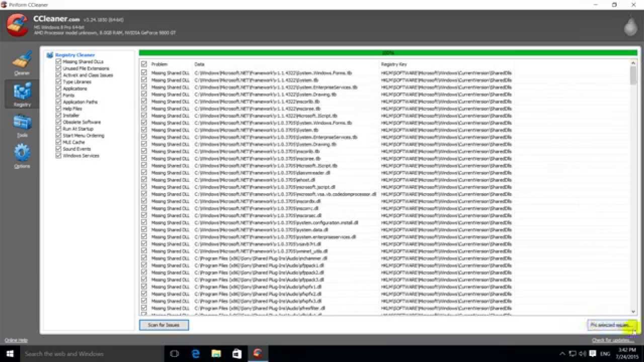Toggle the Obsolete Software checkbox
Image resolution: width=644 pixels, height=362 pixels.
coord(58,122)
